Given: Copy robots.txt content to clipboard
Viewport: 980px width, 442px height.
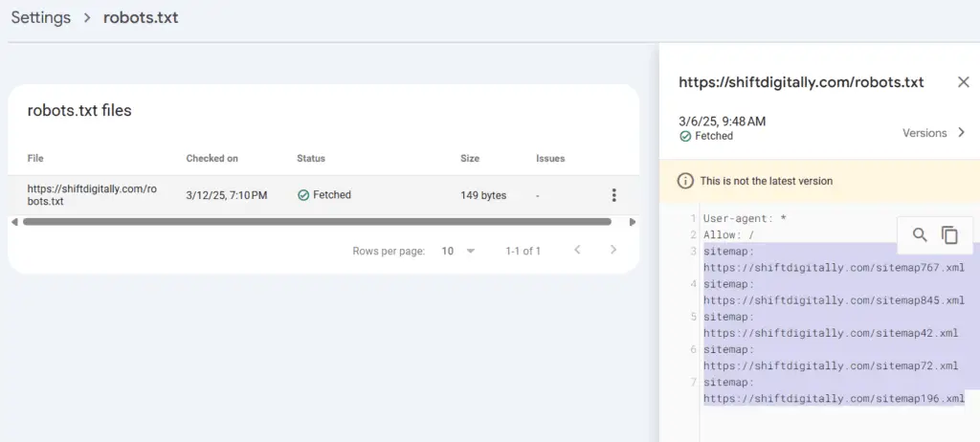Looking at the screenshot, I should tap(949, 235).
